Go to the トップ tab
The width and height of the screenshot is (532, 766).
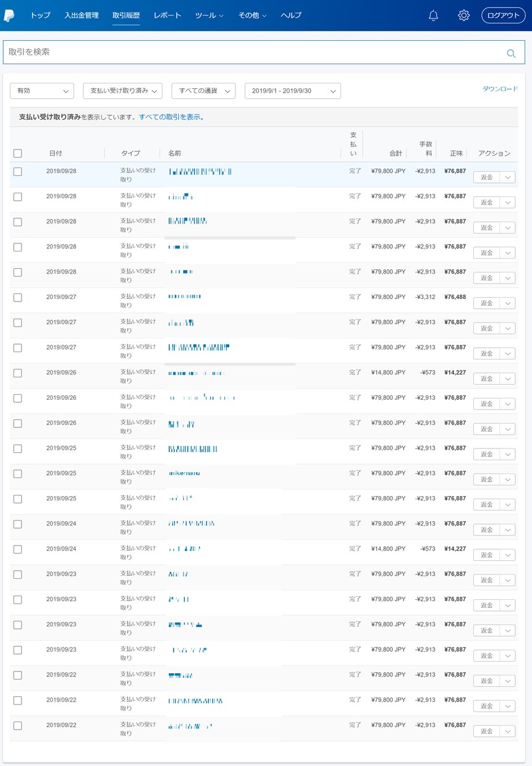[x=40, y=15]
